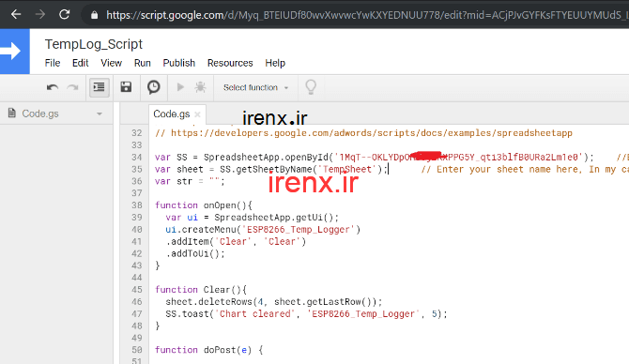The width and height of the screenshot is (629, 364).
Task: Click line 34 with SpreadsheetApp.openById
Action: click(374, 158)
